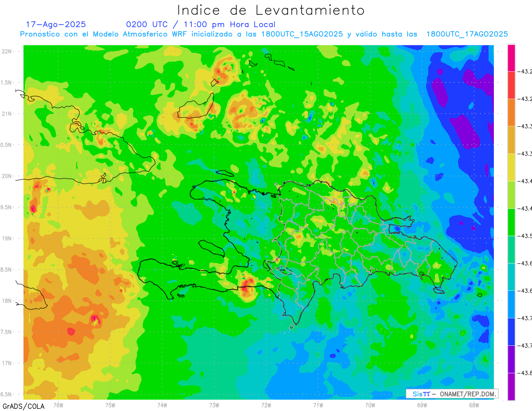Click the '19N' latitude label
532x411 pixels.
[7, 239]
